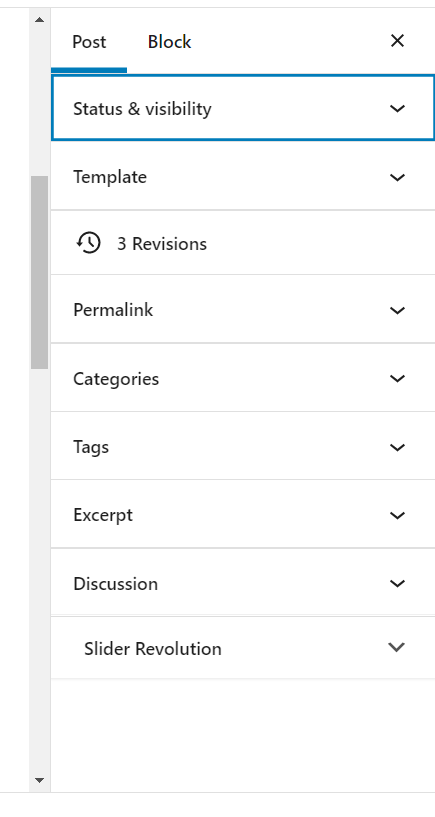Screen dimensions: 435x817
Task: Expand the Discussion panel chevron
Action: [397, 584]
